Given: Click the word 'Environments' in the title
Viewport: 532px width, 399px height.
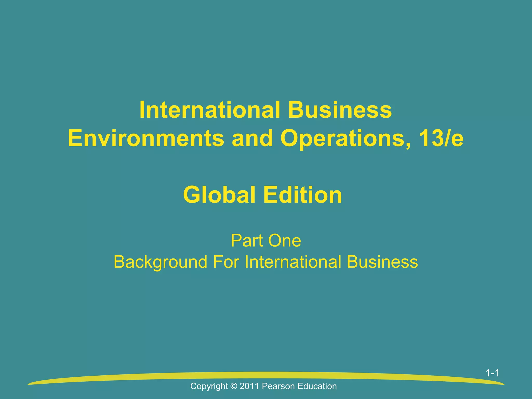Looking at the screenshot, I should click(146, 138).
